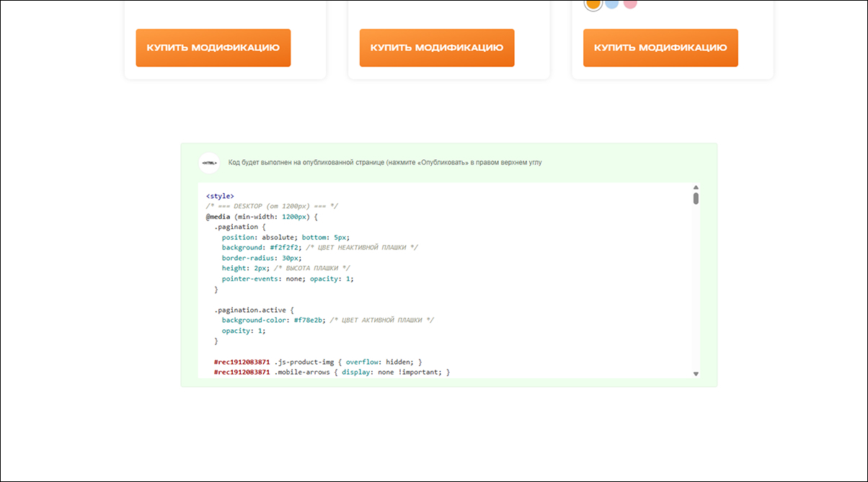Click КУПИТЬ МОДИФИКАЦИЮ in the middle card
Viewport: 868px width, 482px height.
coord(437,48)
